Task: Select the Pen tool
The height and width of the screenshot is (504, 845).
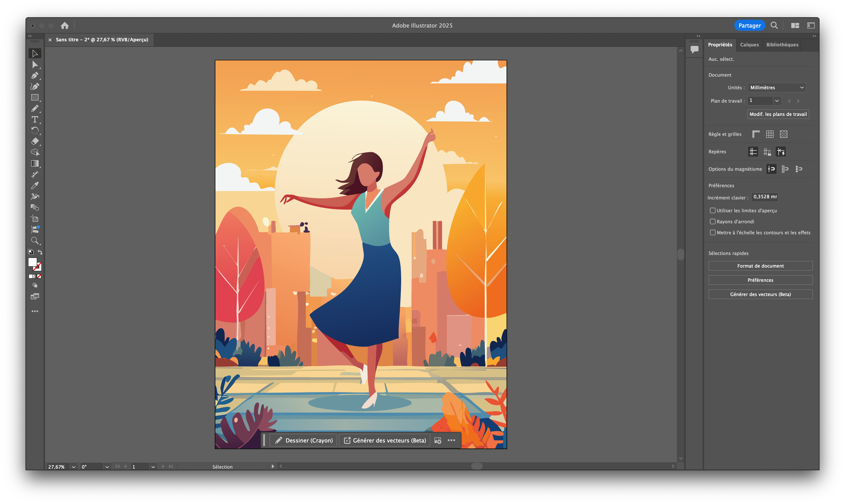Action: (35, 76)
